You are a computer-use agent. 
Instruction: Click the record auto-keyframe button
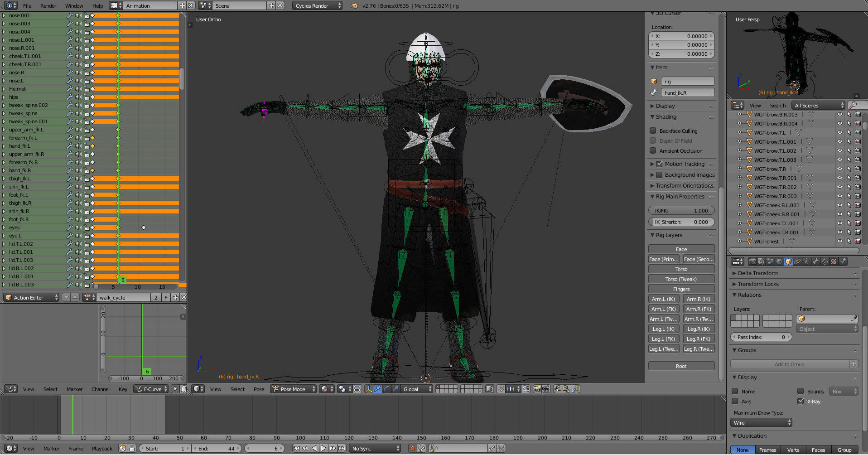[x=412, y=448]
